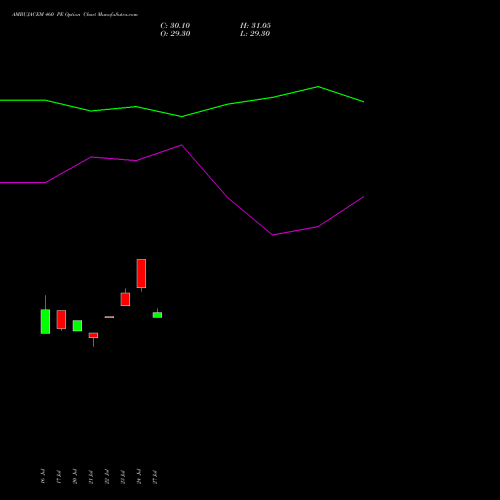Click the 21 Jul date label

click(x=91, y=476)
